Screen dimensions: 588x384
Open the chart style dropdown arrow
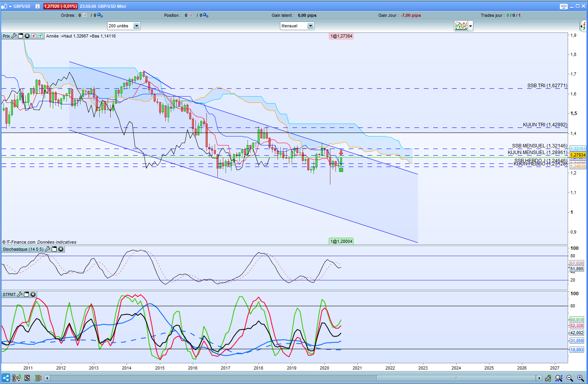pos(10,6)
